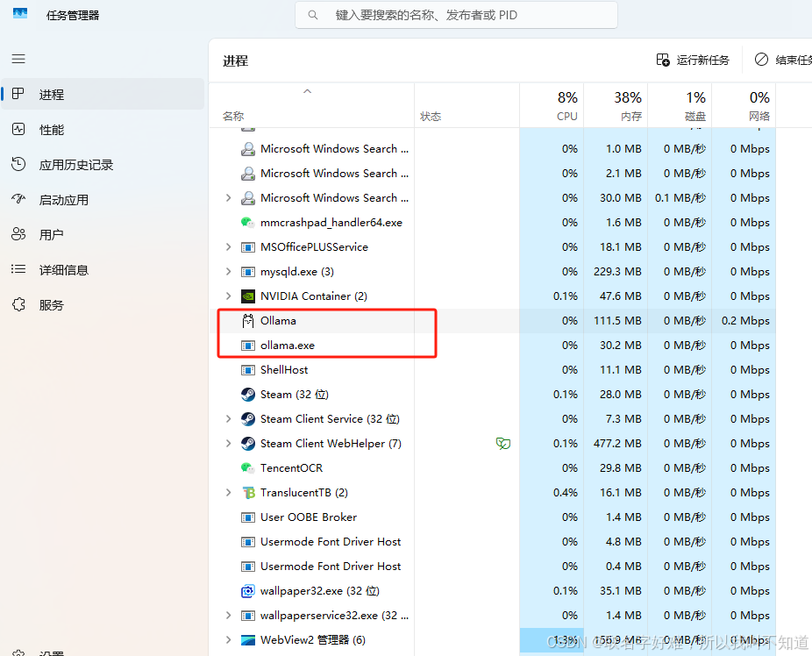
Task: Switch to the 详细信息 tab
Action: [x=103, y=270]
